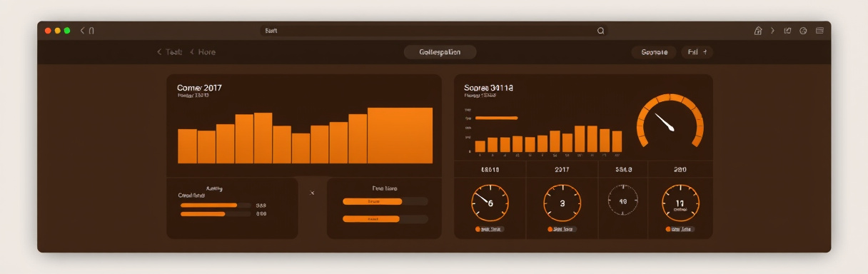Click the 'Soonate' button
This screenshot has width=868, height=274.
[x=654, y=52]
